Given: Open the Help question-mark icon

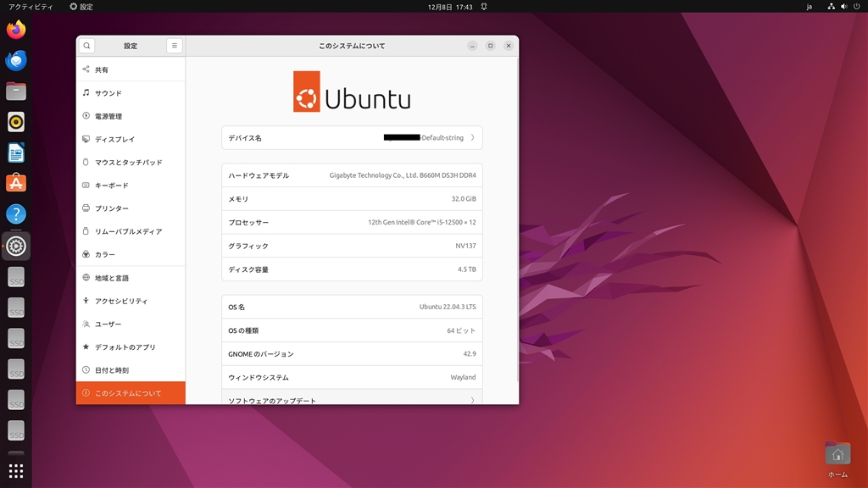Looking at the screenshot, I should tap(16, 214).
